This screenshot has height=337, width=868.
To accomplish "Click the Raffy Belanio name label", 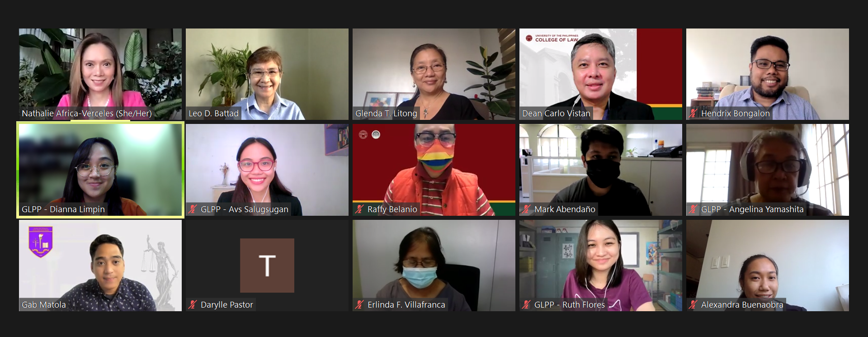I will [392, 209].
